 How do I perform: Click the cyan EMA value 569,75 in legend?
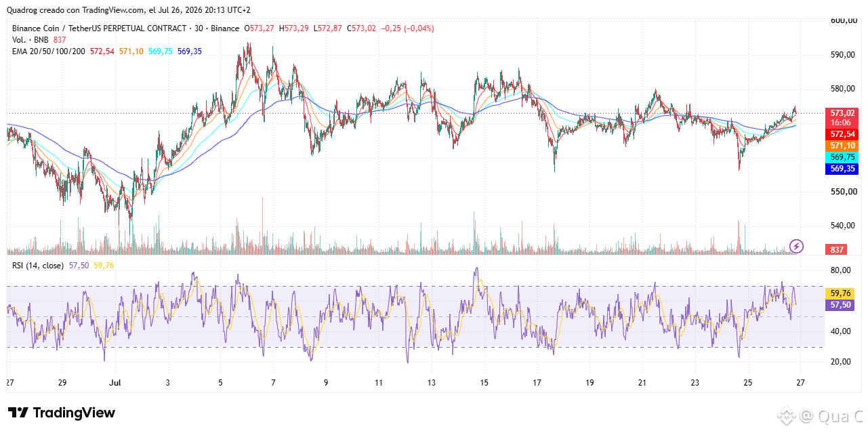pyautogui.click(x=161, y=51)
